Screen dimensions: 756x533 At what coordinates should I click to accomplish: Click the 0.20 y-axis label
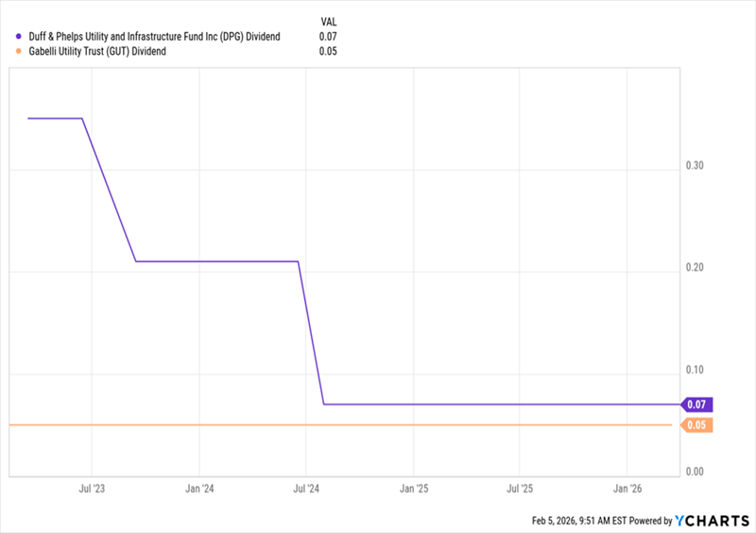(x=697, y=268)
